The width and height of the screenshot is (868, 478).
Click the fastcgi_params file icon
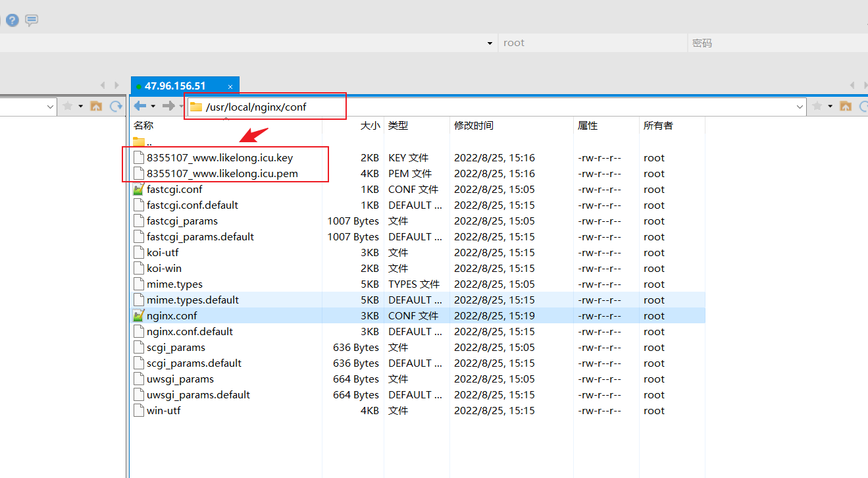[x=138, y=221]
